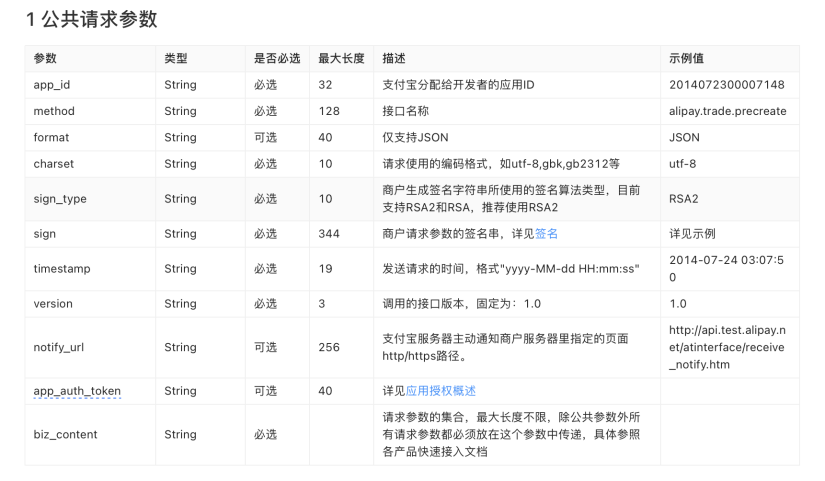Click example value 详见示例
Image resolution: width=825 pixels, height=481 pixels.
(692, 234)
